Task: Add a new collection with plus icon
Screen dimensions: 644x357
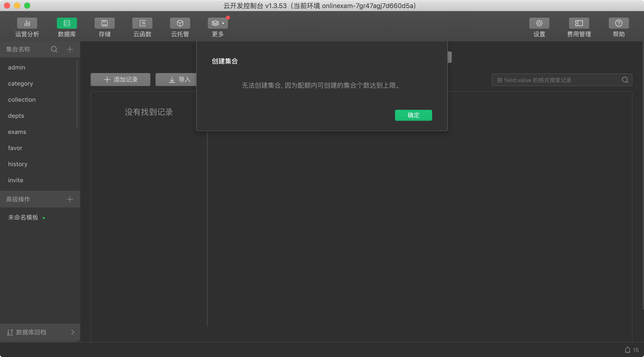Action: tap(70, 49)
